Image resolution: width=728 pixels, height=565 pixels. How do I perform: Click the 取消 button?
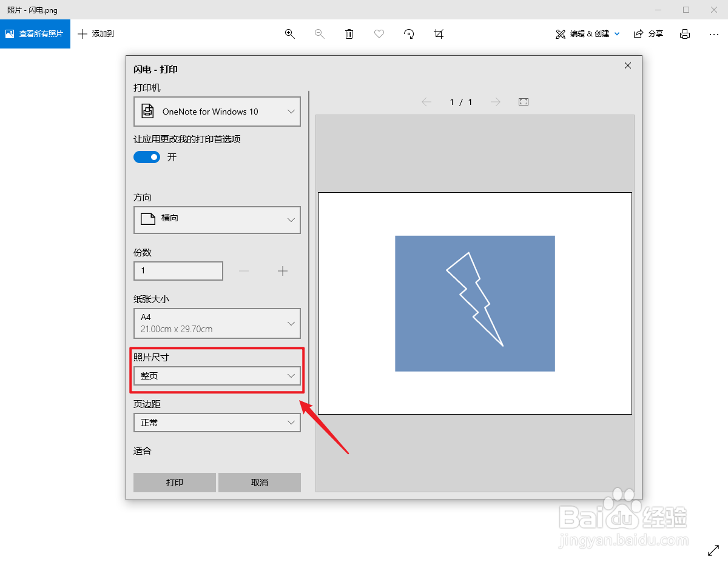click(x=260, y=483)
